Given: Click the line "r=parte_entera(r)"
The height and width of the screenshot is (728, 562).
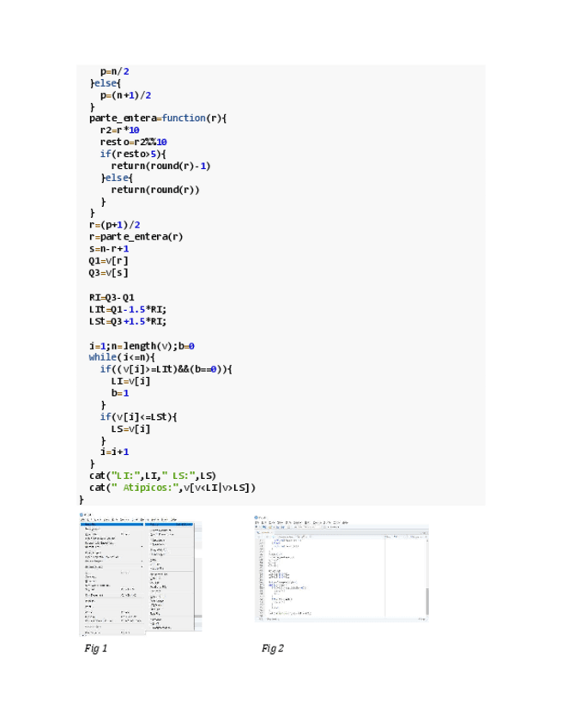Looking at the screenshot, I should [x=136, y=236].
